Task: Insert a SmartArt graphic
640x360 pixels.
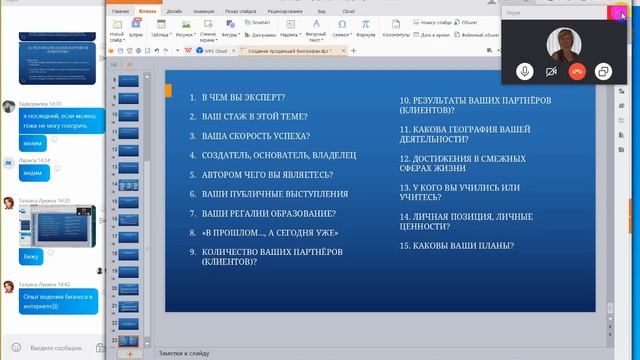Action: (x=258, y=22)
